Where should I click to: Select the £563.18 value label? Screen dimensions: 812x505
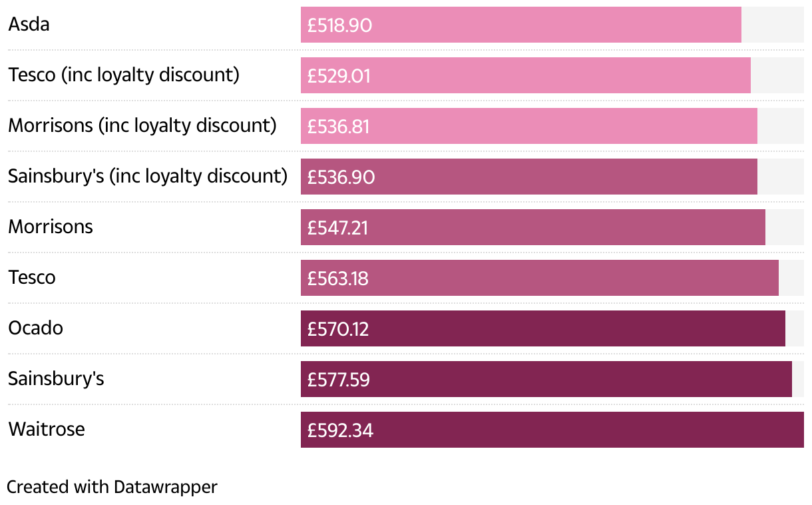pos(337,278)
